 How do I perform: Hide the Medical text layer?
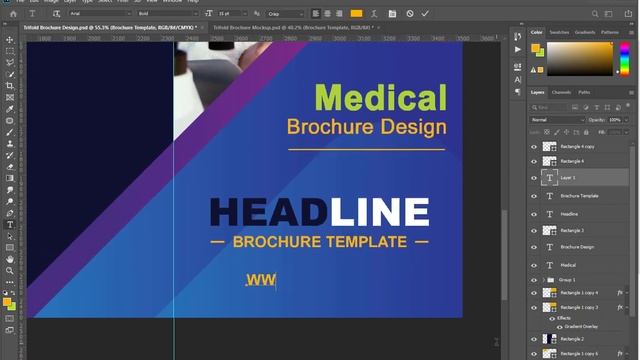coord(534,265)
